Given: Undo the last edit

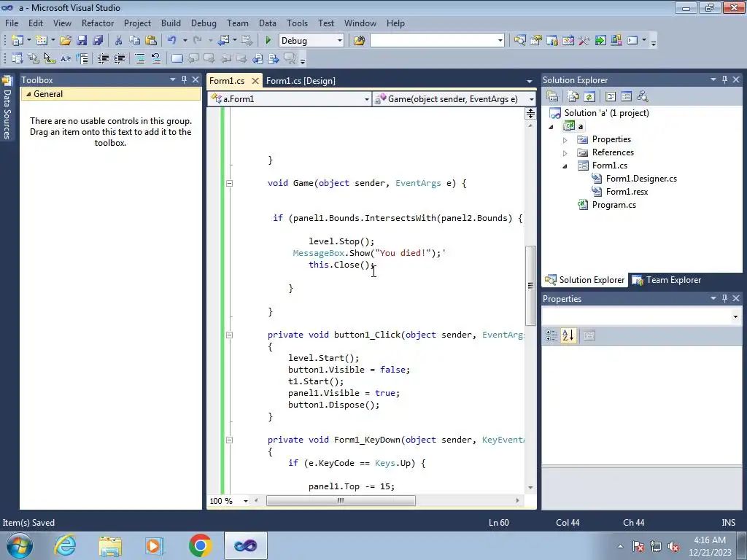Looking at the screenshot, I should pos(172,41).
